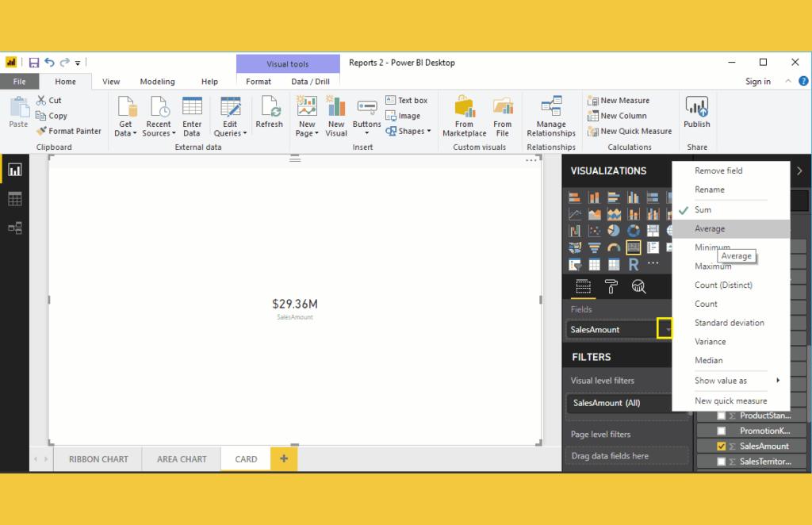Choose Average in the context menu
812x525 pixels.
(730, 228)
